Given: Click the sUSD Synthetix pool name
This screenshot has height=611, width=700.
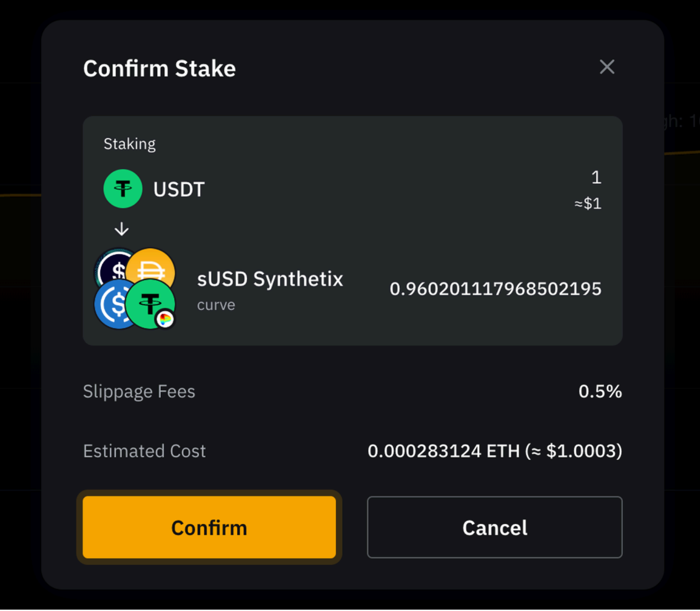Looking at the screenshot, I should [270, 279].
